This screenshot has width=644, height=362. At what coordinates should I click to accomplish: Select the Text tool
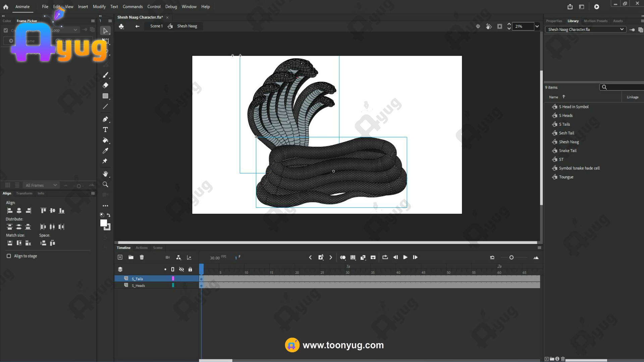point(105,130)
